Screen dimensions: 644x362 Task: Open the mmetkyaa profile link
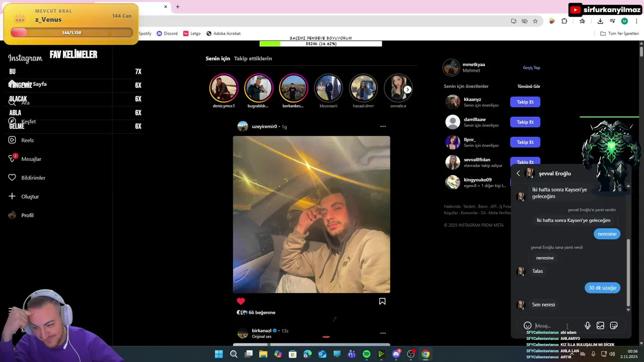tap(474, 64)
